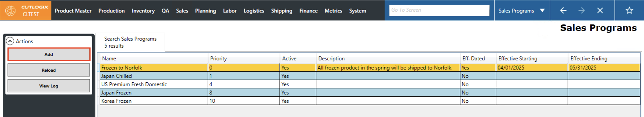Open the Sales Programs dropdown

click(x=542, y=11)
